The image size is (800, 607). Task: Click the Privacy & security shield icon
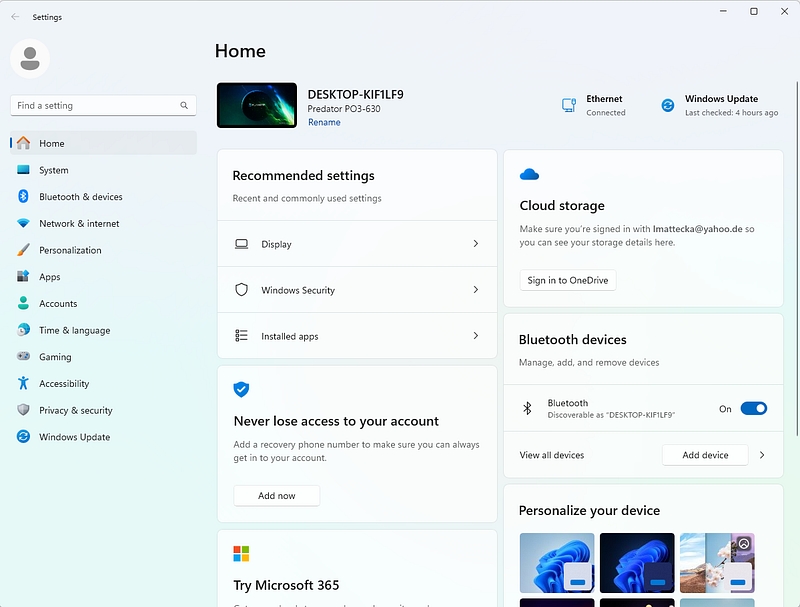23,410
